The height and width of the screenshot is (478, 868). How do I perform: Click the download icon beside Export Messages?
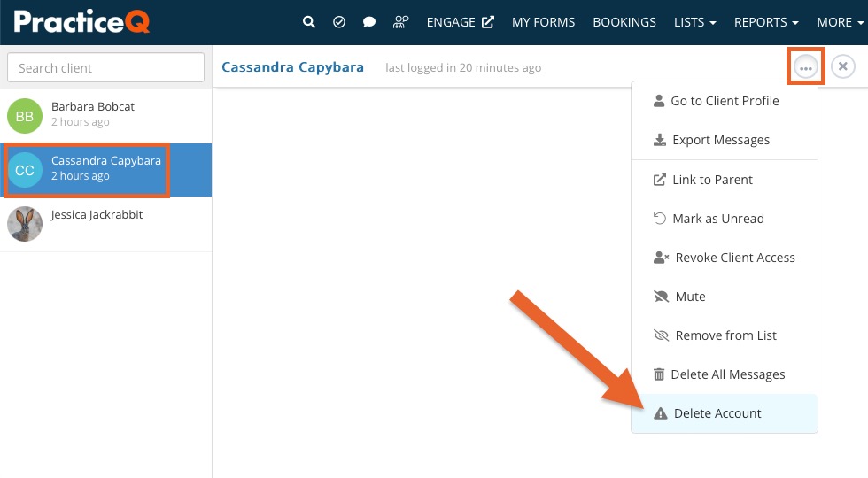pos(659,140)
